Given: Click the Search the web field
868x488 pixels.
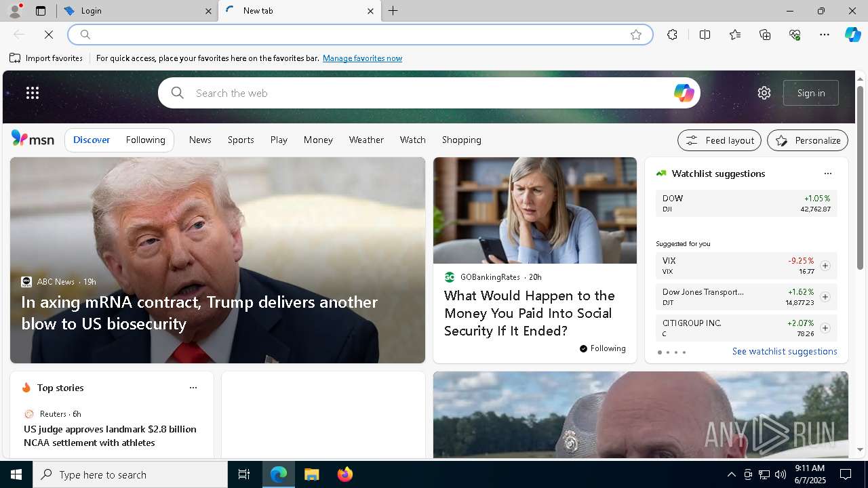Looking at the screenshot, I should click(x=429, y=93).
